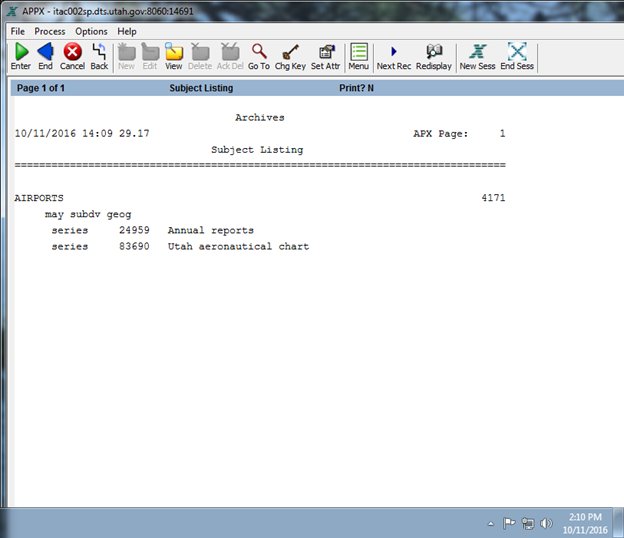Click the Chg Key icon
Image resolution: width=624 pixels, height=538 pixels.
[290, 52]
